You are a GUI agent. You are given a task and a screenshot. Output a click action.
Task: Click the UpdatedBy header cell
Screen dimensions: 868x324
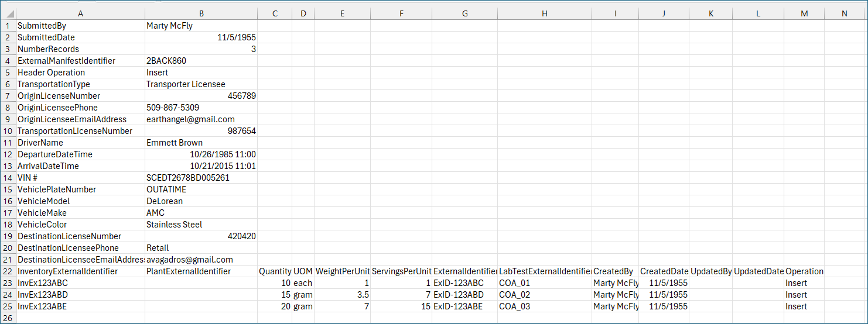[x=710, y=271]
